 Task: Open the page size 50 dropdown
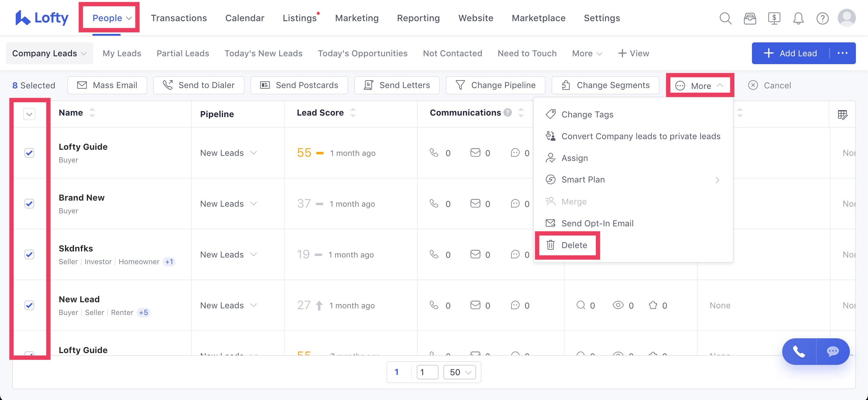pyautogui.click(x=460, y=372)
